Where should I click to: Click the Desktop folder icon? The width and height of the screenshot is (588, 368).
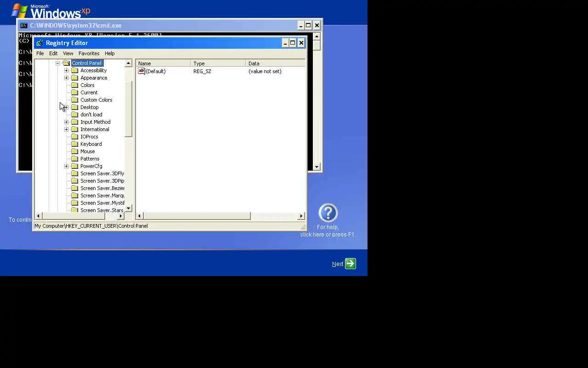pos(75,107)
